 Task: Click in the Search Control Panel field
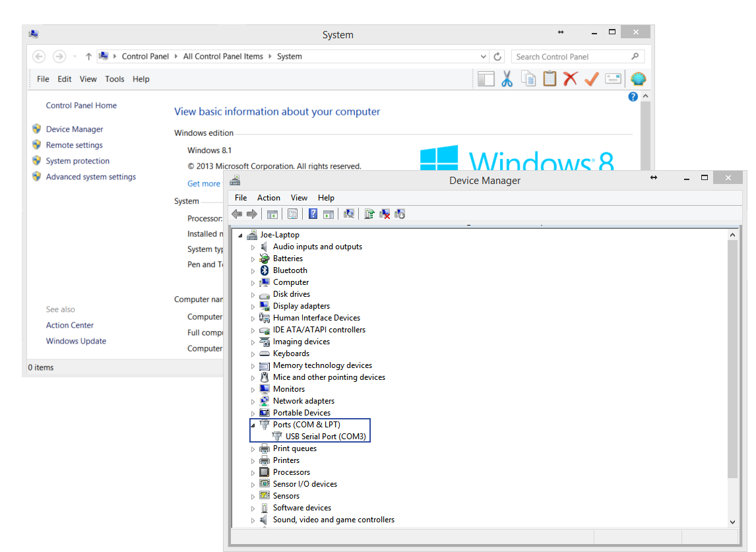(x=574, y=56)
